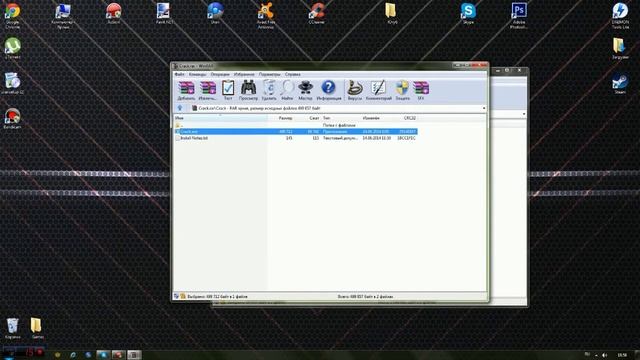Open the CCleaner desktop shortcut

point(317,13)
